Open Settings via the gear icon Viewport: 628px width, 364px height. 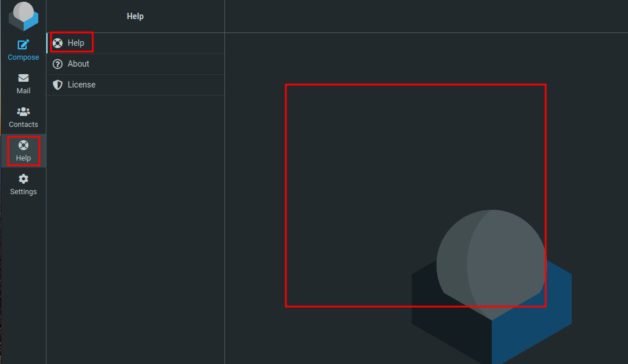[x=23, y=179]
